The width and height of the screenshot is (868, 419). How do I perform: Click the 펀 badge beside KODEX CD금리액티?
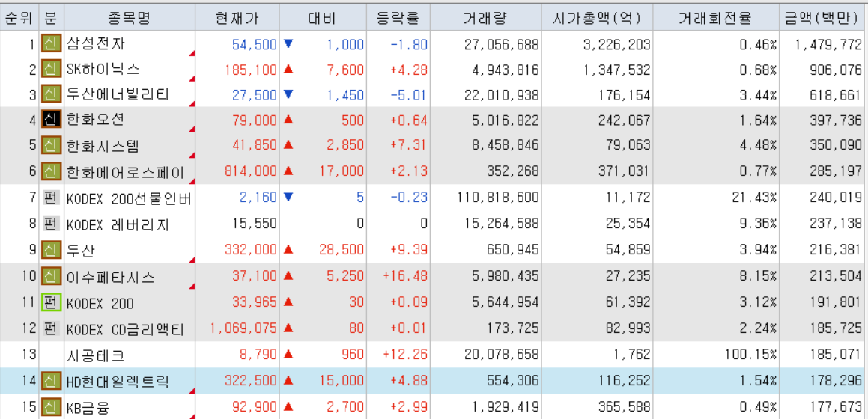point(51,329)
